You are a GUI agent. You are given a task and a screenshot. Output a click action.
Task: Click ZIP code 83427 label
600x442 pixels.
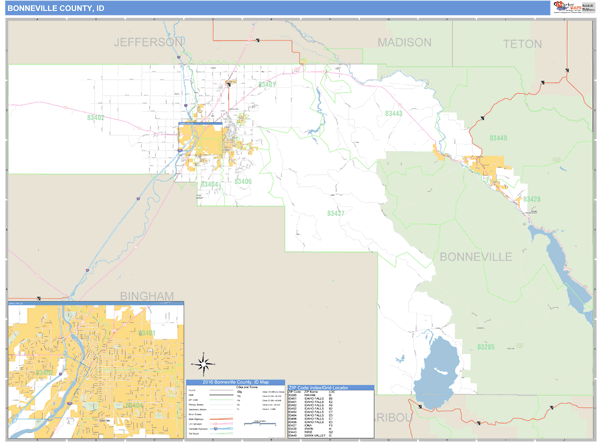[x=336, y=213]
